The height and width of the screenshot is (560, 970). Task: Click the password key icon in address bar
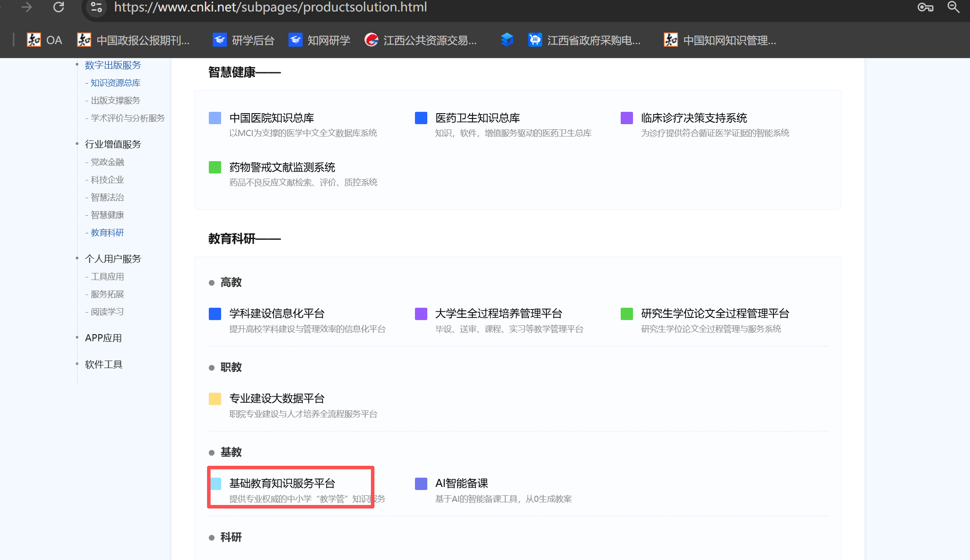click(926, 7)
